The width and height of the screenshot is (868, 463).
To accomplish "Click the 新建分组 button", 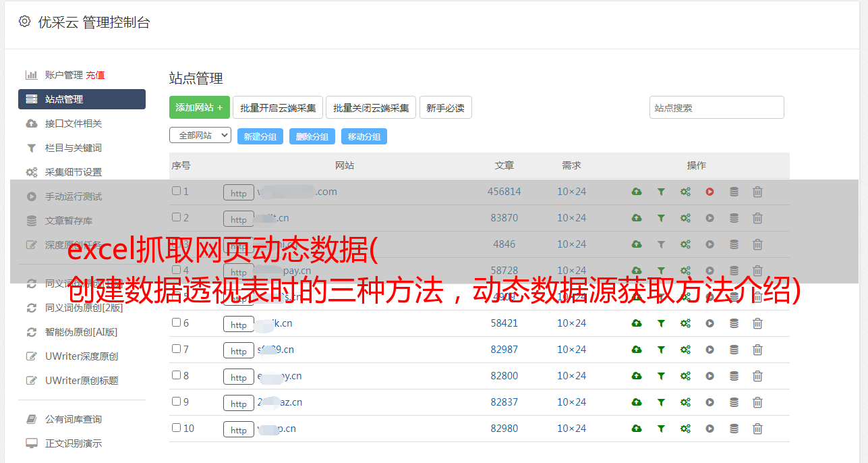I will click(260, 136).
